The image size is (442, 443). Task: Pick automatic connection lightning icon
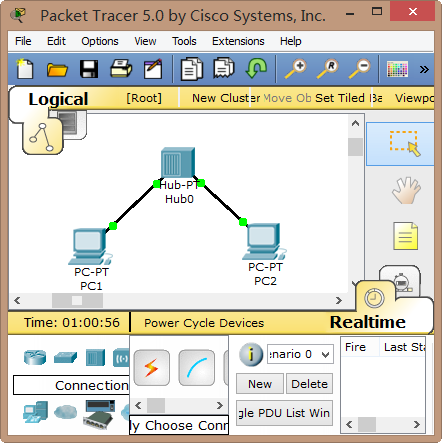[152, 368]
